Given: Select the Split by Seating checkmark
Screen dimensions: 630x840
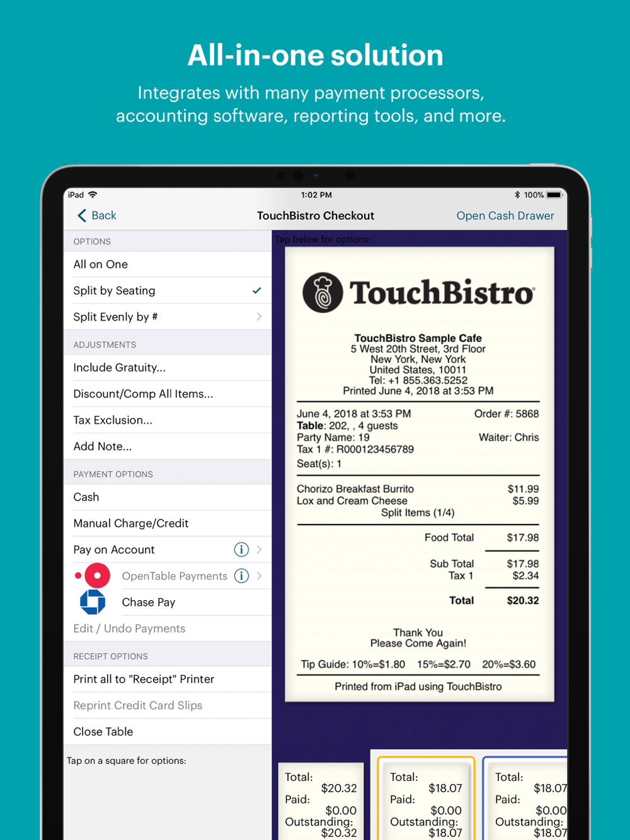Looking at the screenshot, I should pyautogui.click(x=256, y=290).
